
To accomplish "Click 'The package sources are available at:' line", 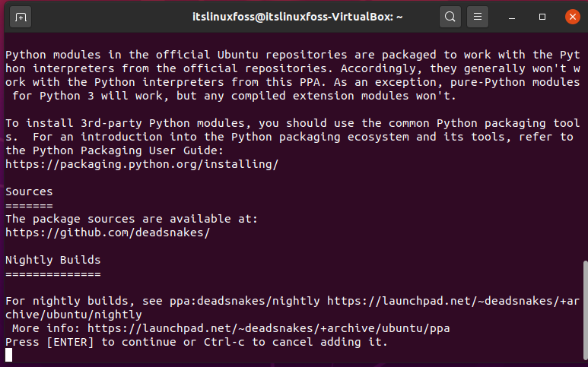I will (x=132, y=219).
